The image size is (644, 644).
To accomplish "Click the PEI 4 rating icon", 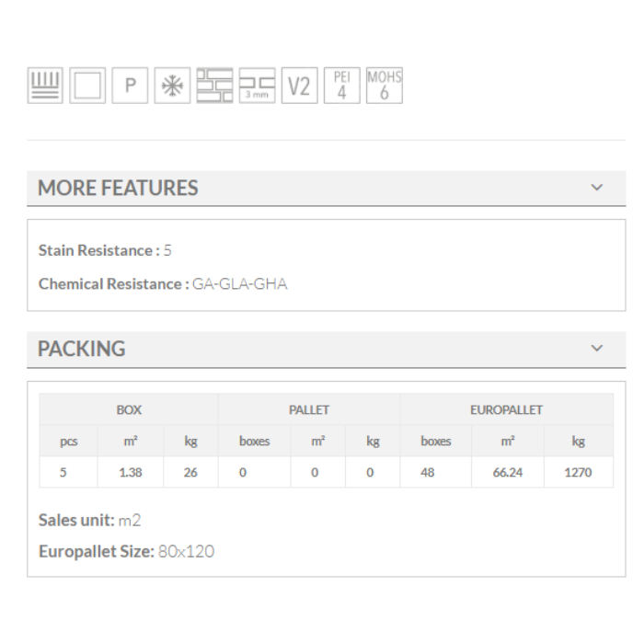I will click(x=341, y=86).
